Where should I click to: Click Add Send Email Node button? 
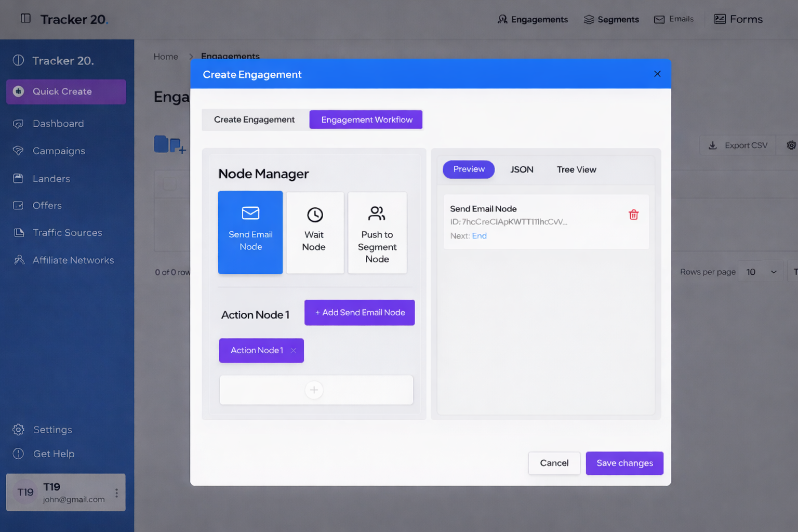coord(360,313)
